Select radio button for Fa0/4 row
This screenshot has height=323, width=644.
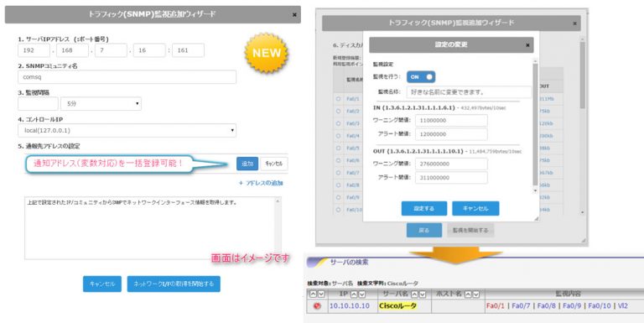(x=339, y=136)
